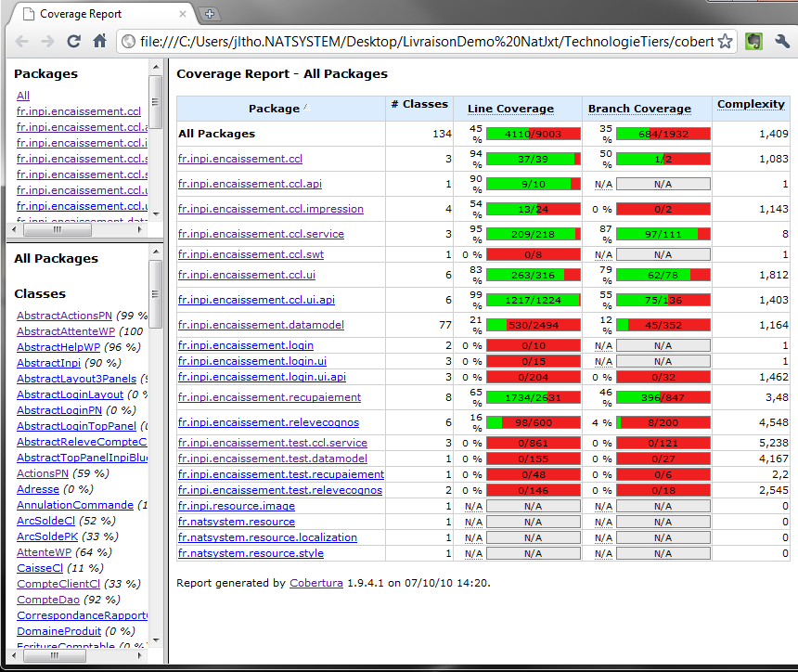Screen dimensions: 798x672
Task: Click the 1734/2631 line coverage bar
Action: click(533, 397)
